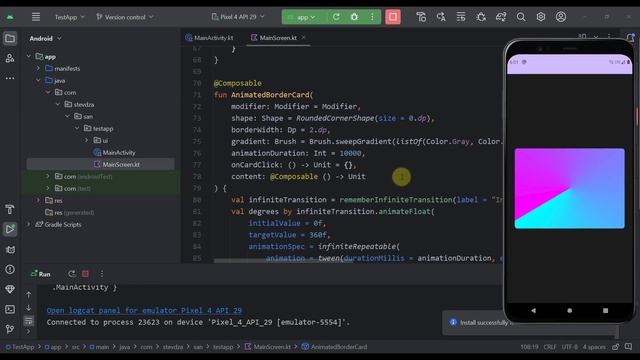Switch to the MainActivity.kt editor tab
The width and height of the screenshot is (640, 360).
[x=209, y=38]
